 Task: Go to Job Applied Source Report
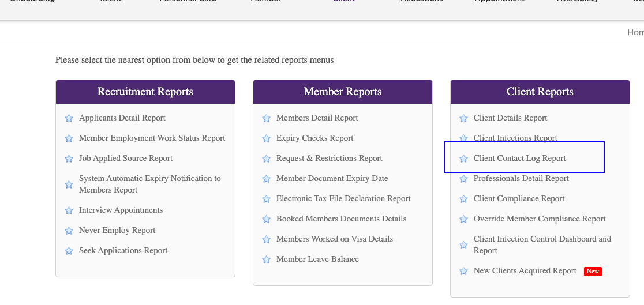tap(126, 158)
